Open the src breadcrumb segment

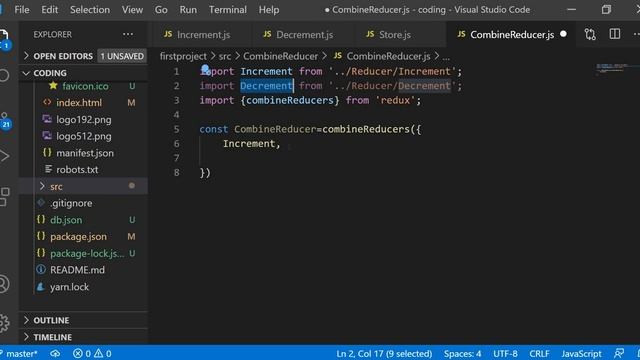[224, 56]
